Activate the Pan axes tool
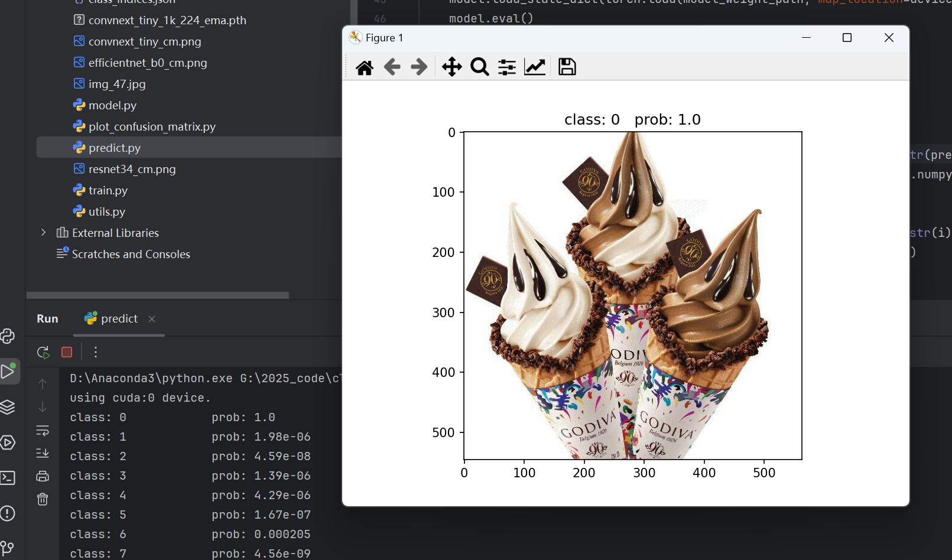952x560 pixels. point(452,67)
